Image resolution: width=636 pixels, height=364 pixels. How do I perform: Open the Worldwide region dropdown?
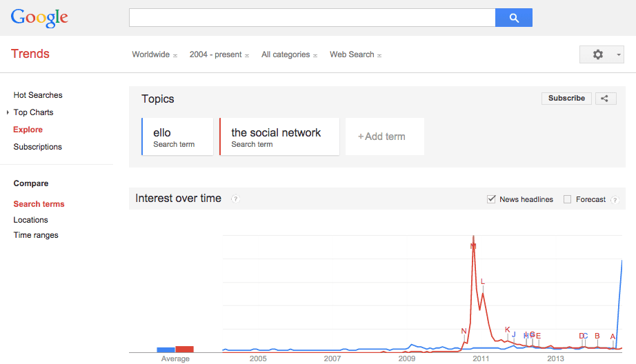(x=155, y=54)
